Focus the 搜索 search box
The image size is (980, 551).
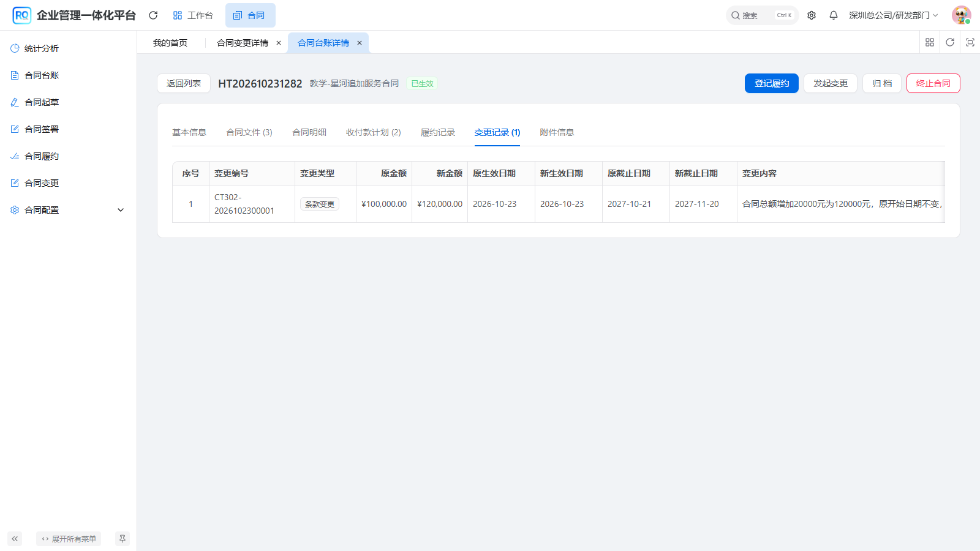click(x=763, y=15)
